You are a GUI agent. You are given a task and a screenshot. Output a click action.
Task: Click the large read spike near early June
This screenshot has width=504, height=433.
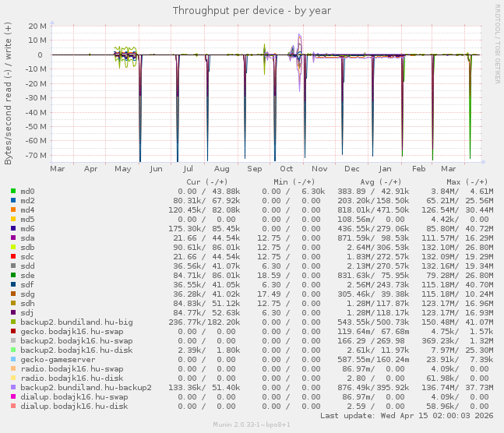pyautogui.click(x=140, y=109)
